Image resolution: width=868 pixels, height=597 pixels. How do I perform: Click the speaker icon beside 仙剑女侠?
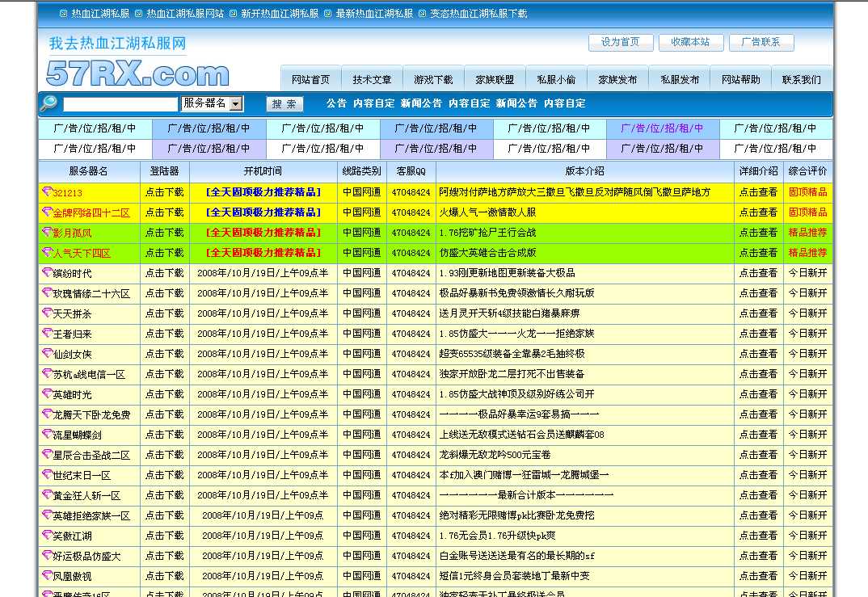click(x=45, y=354)
